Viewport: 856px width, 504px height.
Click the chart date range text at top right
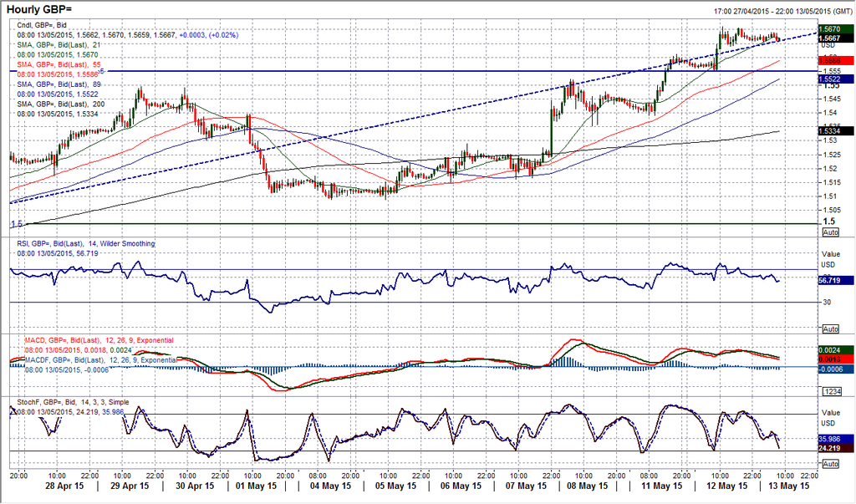[782, 12]
